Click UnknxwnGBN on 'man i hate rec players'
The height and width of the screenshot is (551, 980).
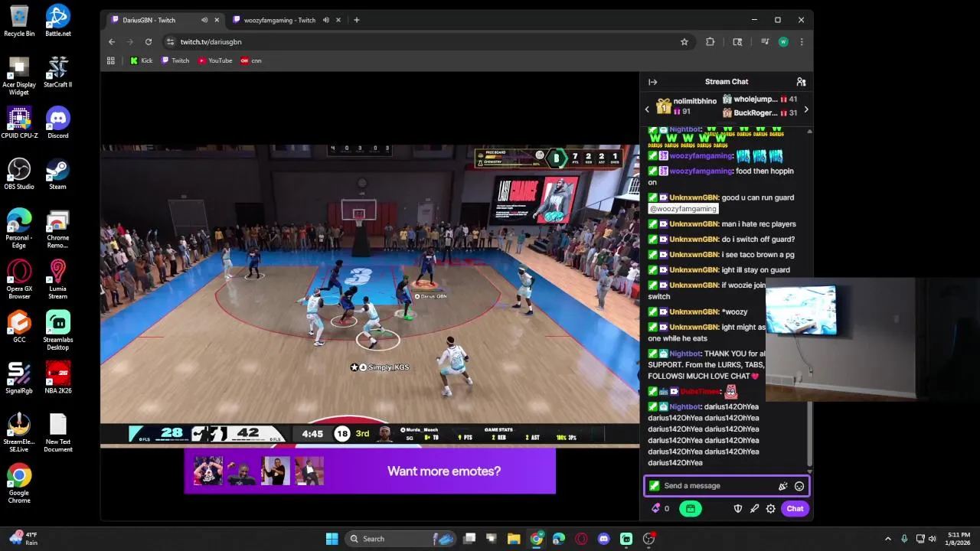click(694, 224)
